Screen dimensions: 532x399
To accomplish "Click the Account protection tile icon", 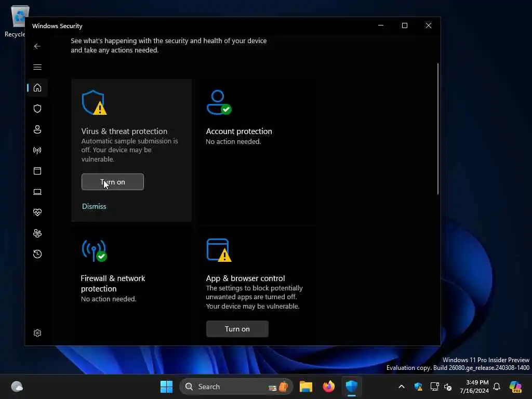I will tap(219, 102).
